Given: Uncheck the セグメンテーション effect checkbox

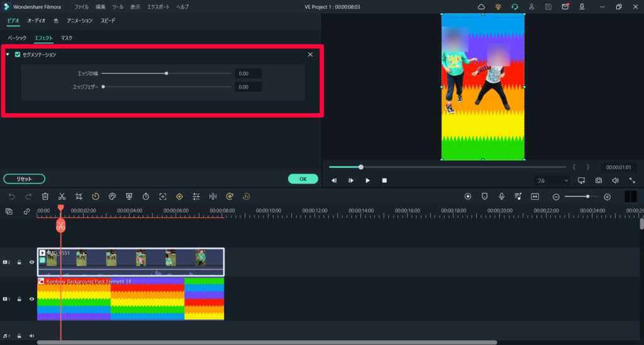Looking at the screenshot, I should click(x=18, y=55).
